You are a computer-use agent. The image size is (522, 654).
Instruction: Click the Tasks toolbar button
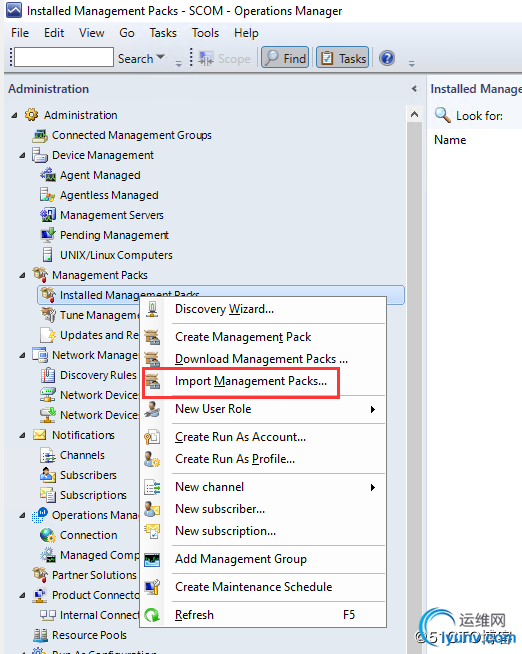tap(343, 58)
